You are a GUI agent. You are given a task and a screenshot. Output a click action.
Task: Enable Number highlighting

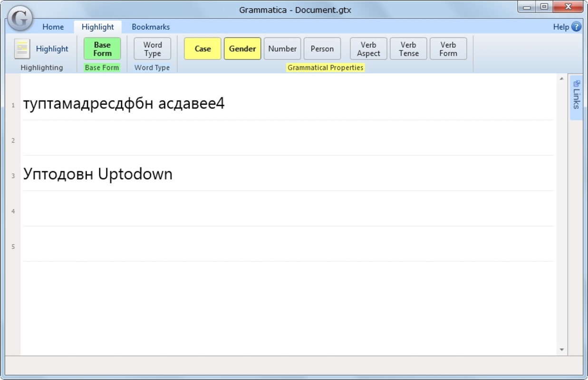[x=282, y=48]
